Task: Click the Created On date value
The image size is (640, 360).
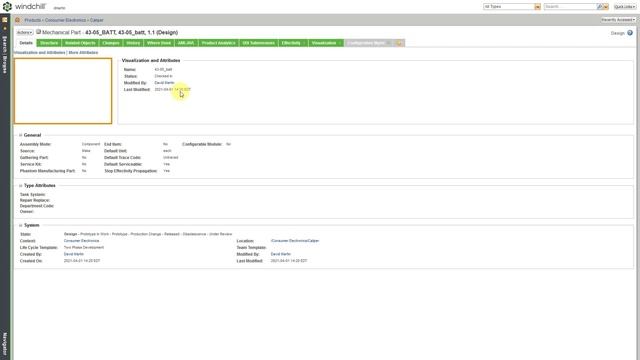Action: (82, 260)
